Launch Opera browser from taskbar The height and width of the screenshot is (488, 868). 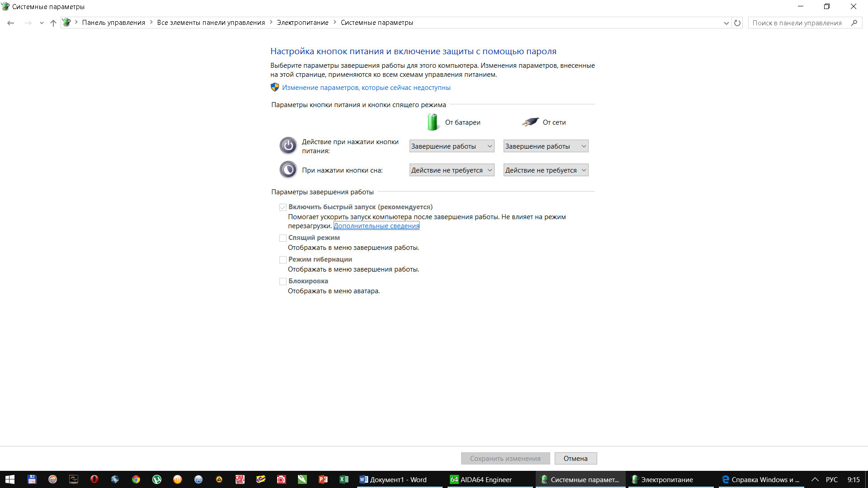click(x=94, y=479)
